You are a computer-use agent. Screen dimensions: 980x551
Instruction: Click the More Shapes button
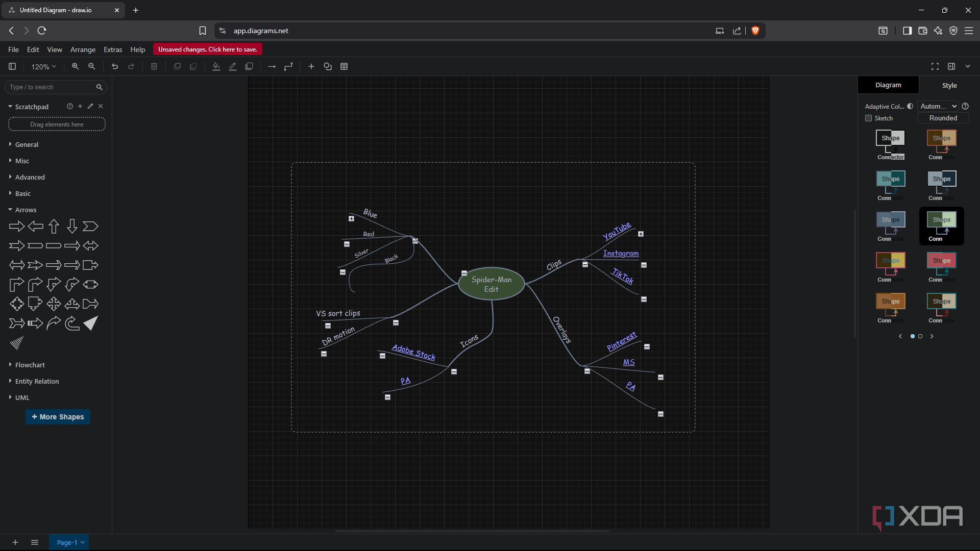(58, 417)
